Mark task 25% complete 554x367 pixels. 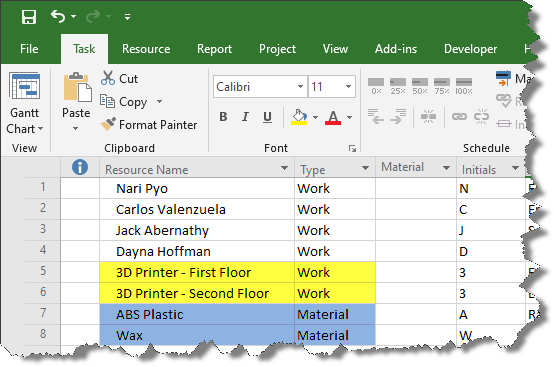[398, 86]
